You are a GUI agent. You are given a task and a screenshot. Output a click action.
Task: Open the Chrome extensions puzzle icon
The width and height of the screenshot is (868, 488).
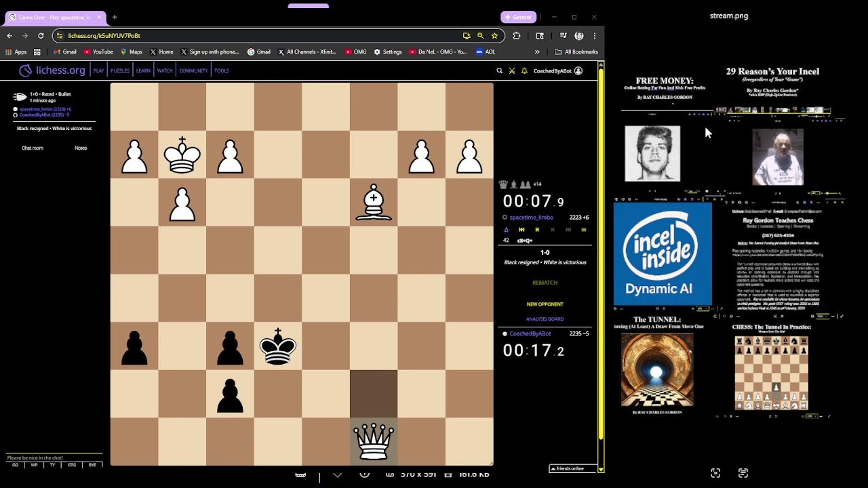(517, 35)
